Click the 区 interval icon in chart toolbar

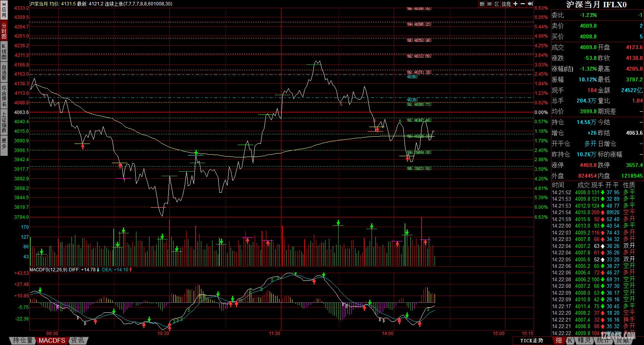pyautogui.click(x=496, y=4)
